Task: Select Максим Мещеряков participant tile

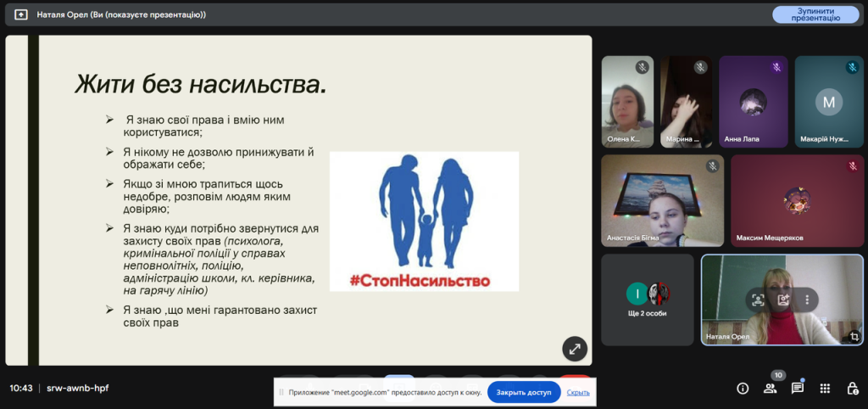Action: tap(797, 201)
